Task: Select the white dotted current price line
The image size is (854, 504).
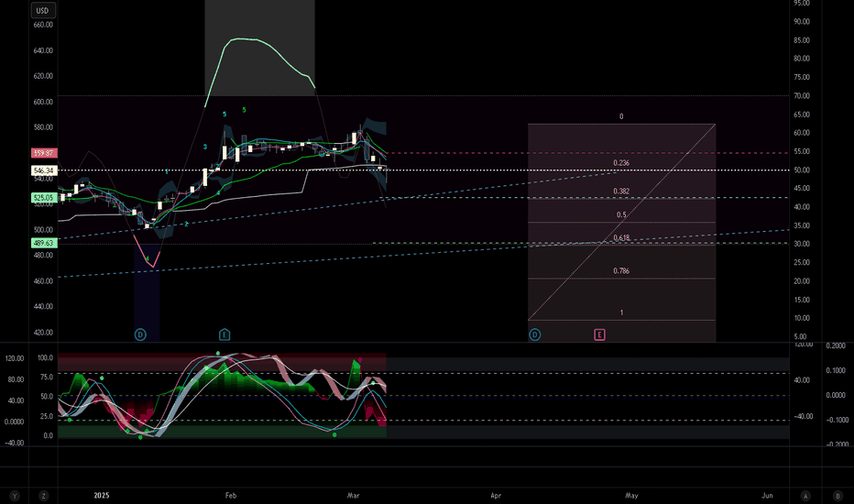Action: point(423,170)
